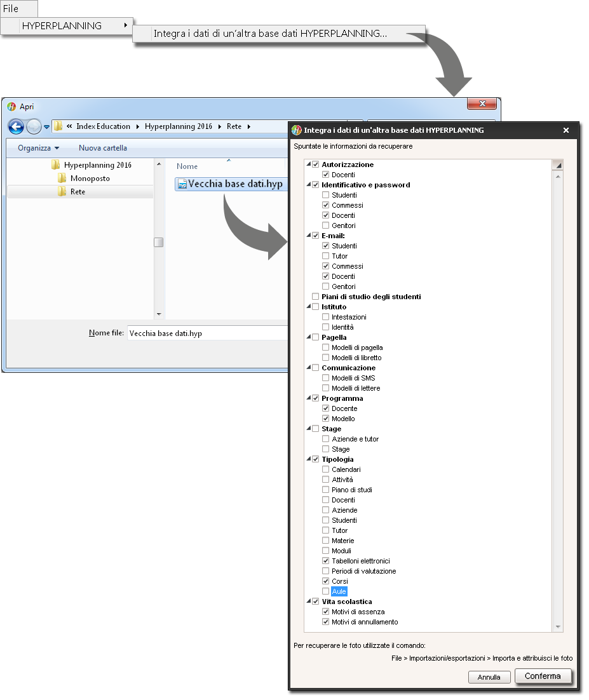Collapse the Vita scolastica group

[309, 602]
